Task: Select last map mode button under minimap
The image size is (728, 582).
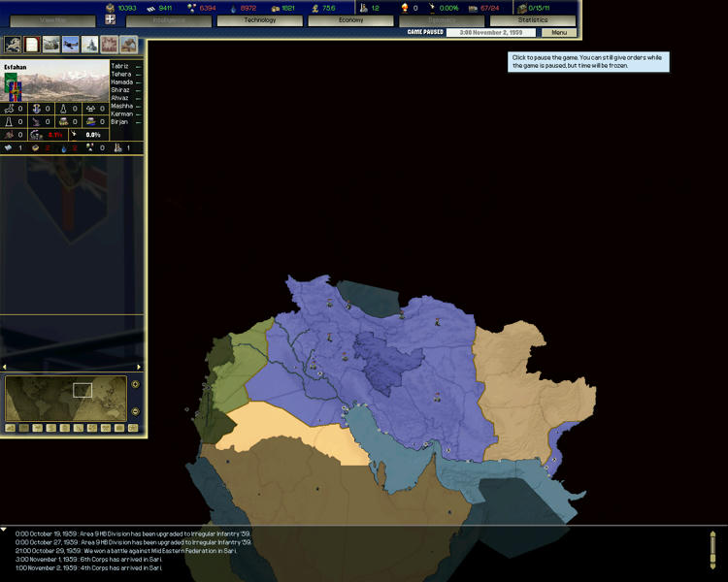Action: click(133, 428)
